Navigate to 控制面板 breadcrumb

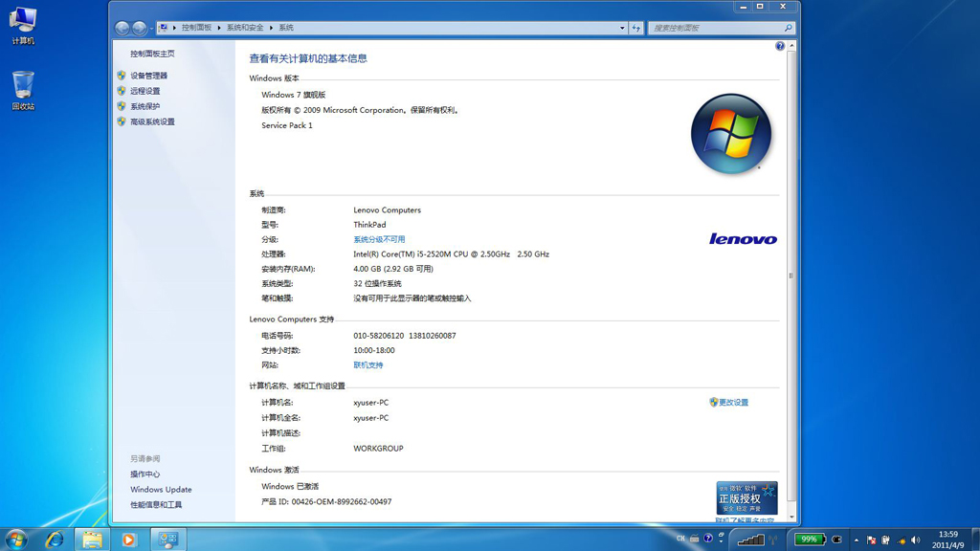pyautogui.click(x=197, y=28)
